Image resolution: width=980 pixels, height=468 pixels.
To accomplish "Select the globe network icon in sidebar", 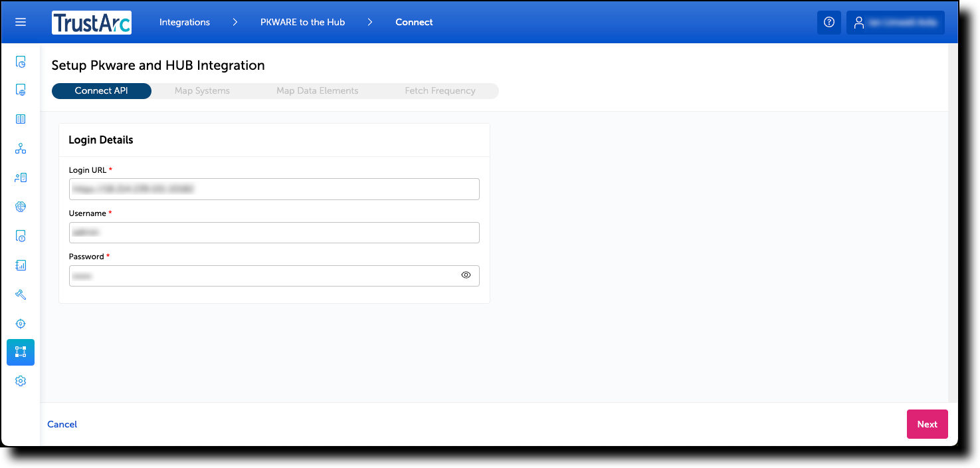I will 20,207.
